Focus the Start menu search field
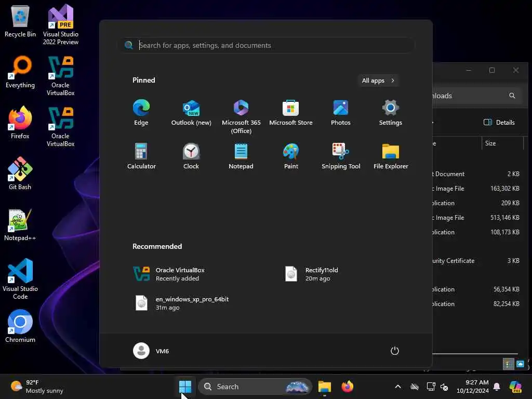The image size is (532, 399). 267,45
